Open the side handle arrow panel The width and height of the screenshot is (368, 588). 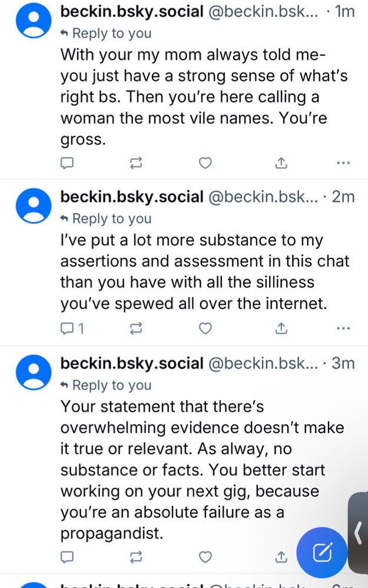[x=358, y=532]
